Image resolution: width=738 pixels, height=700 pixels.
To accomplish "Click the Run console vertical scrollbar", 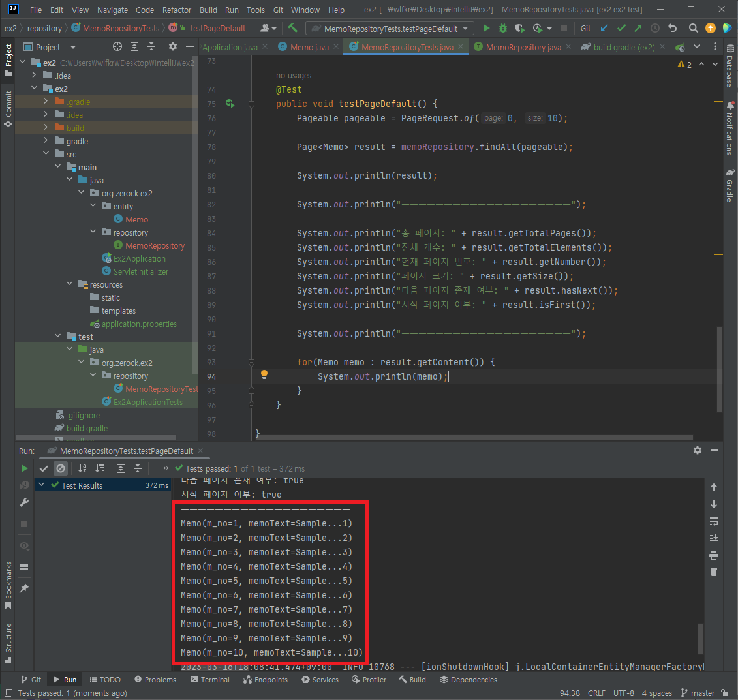I will pos(700,639).
